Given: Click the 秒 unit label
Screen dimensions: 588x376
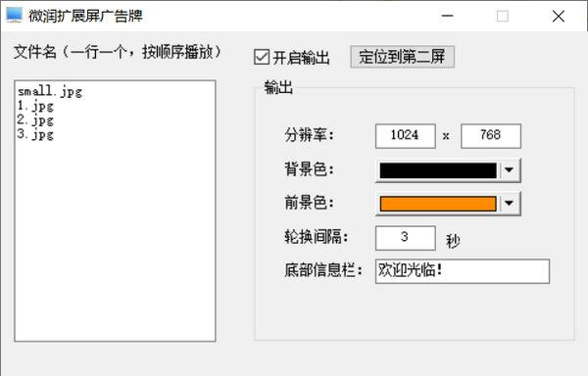Looking at the screenshot, I should (x=453, y=241).
